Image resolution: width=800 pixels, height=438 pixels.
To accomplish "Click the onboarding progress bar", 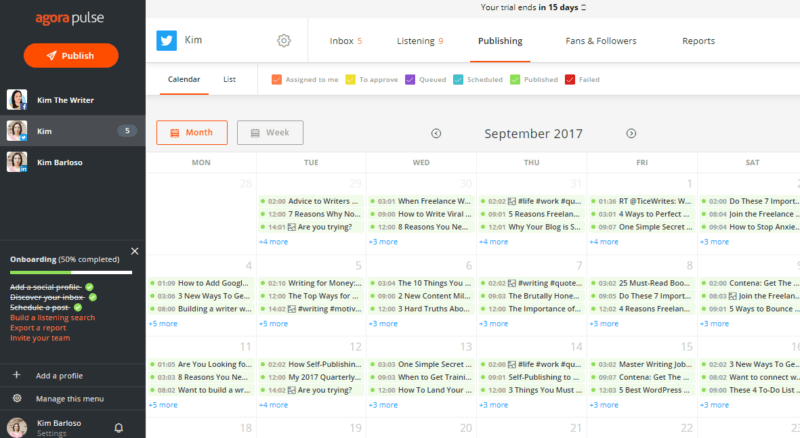I will [71, 273].
